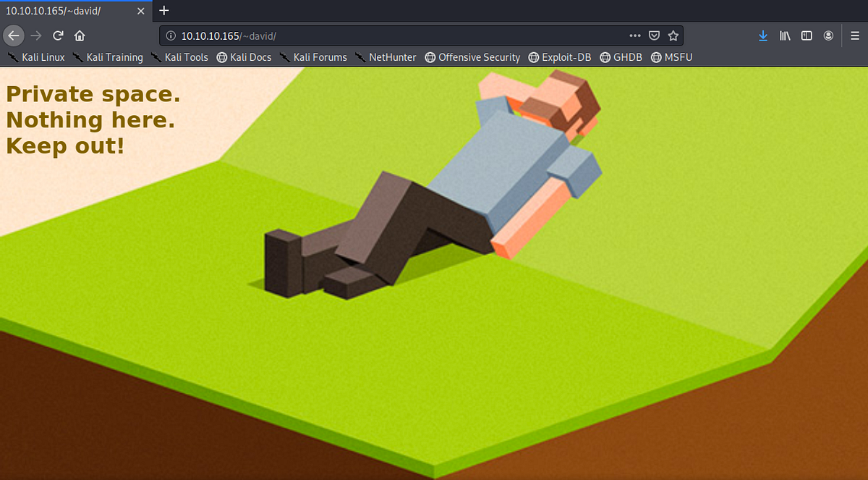The width and height of the screenshot is (868, 480).
Task: Bookmark this page with the star toggle
Action: click(673, 35)
